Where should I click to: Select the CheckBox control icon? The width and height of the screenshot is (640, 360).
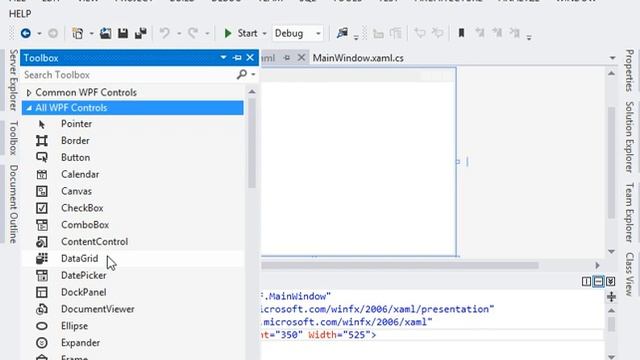[42, 208]
